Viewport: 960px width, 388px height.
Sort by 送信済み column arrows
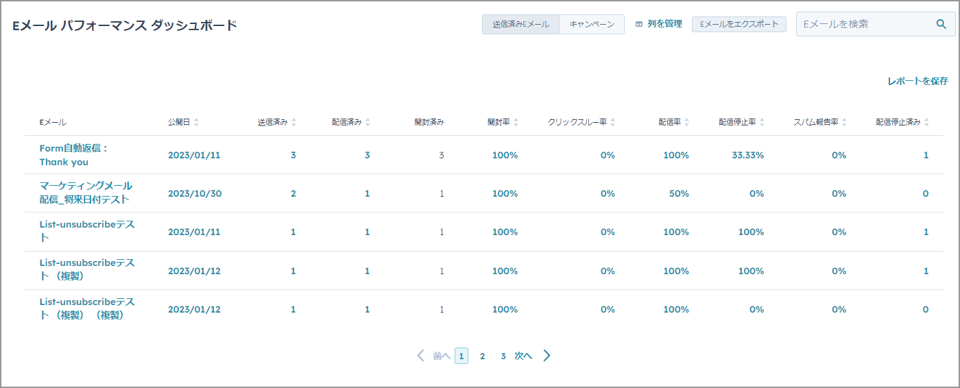[x=294, y=122]
